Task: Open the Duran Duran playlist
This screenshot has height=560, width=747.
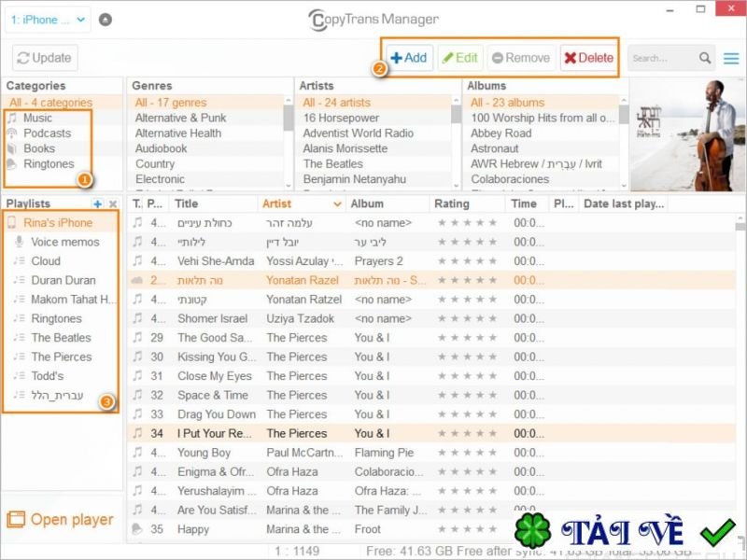Action: point(63,280)
